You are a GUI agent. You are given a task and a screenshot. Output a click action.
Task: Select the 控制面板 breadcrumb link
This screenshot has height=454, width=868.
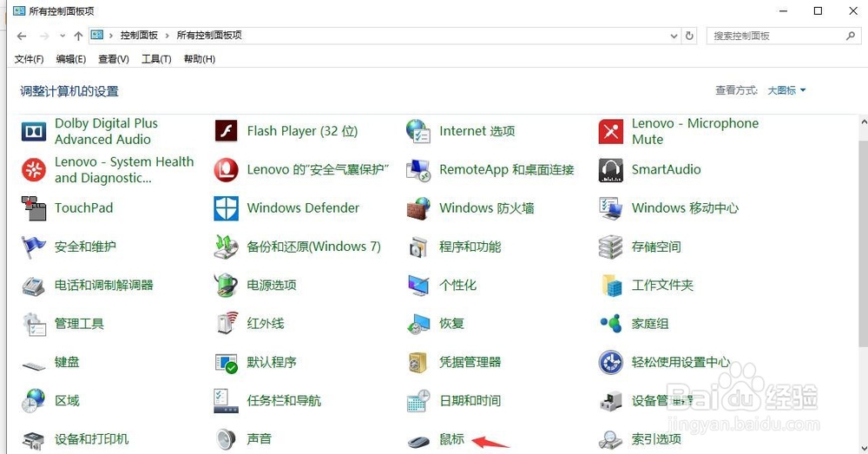pos(139,36)
